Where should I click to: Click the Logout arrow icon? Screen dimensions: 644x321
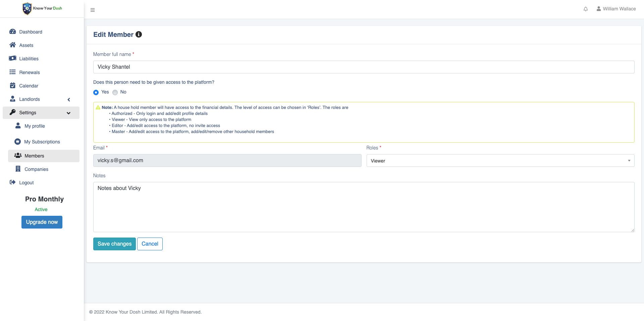13,182
